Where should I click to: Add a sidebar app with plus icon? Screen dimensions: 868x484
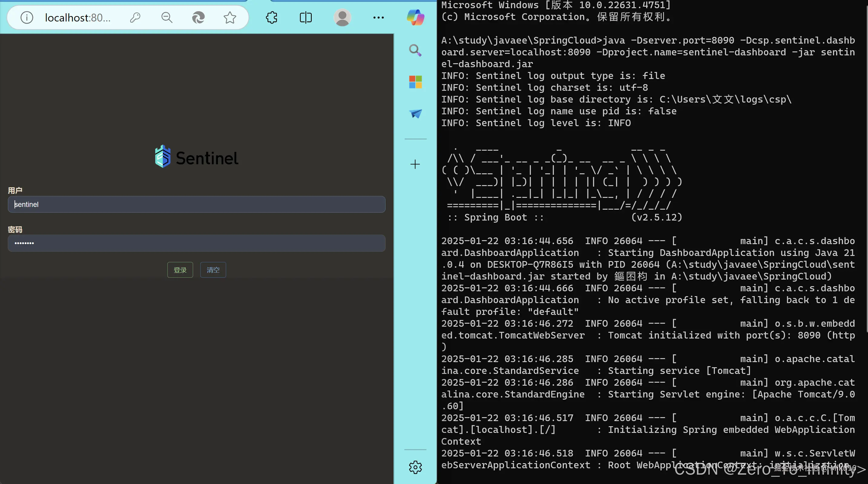(x=415, y=164)
